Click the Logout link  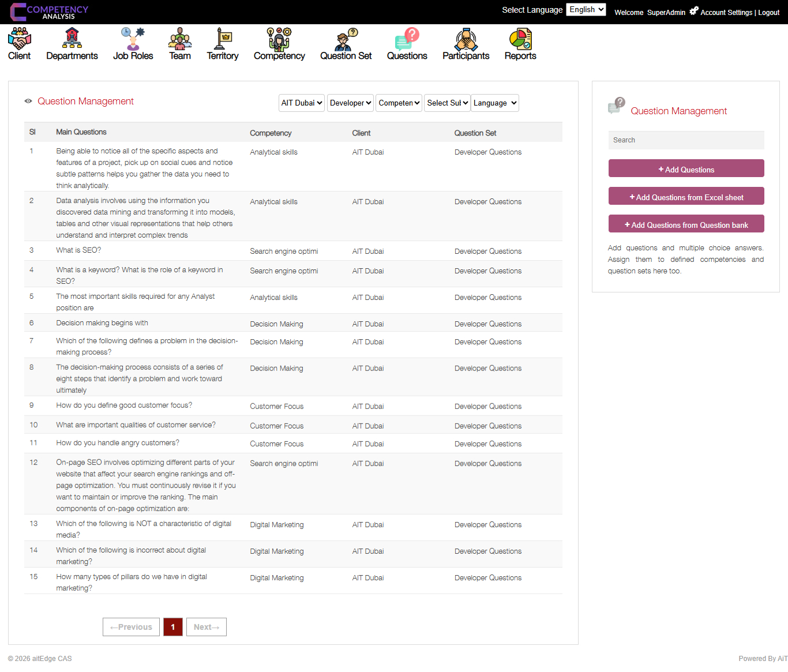tap(768, 12)
